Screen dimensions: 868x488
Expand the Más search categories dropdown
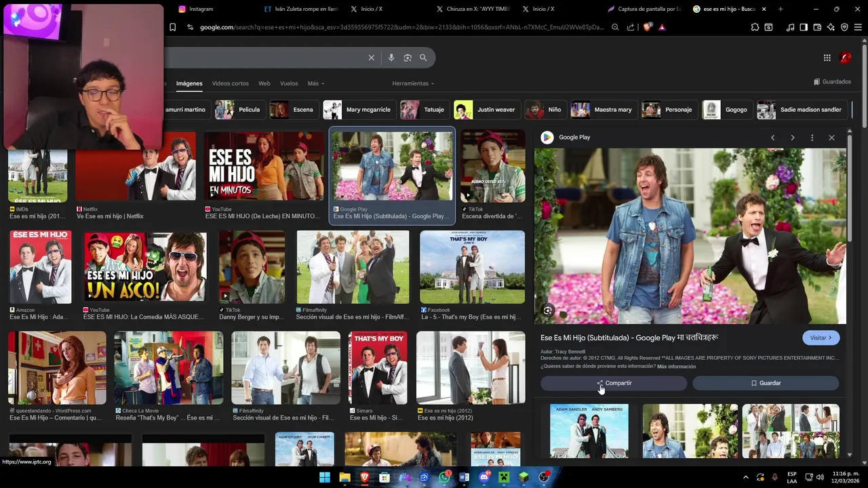(x=315, y=83)
